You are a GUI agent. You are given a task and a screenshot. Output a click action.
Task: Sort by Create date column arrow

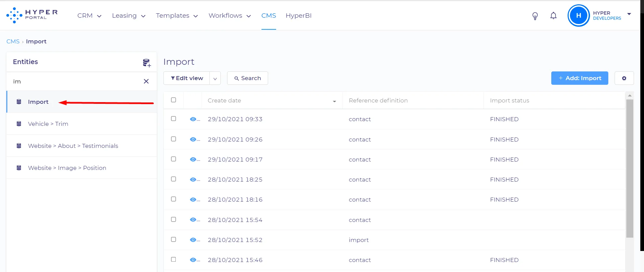[334, 101]
